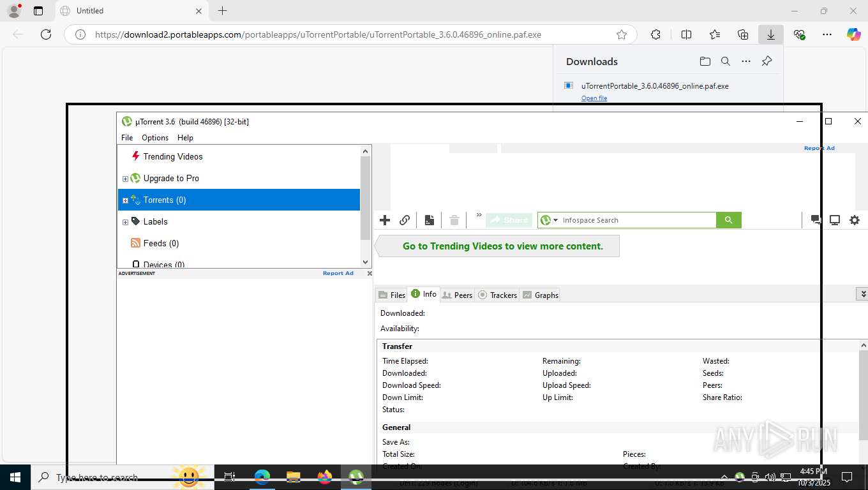Open Windows Start menu
Image resolution: width=868 pixels, height=490 pixels.
(15, 477)
